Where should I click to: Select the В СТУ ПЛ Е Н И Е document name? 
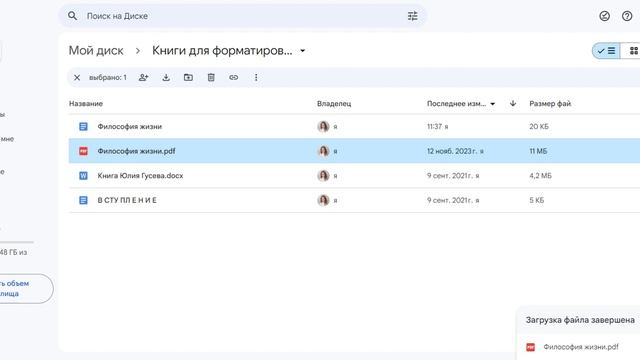pos(127,200)
